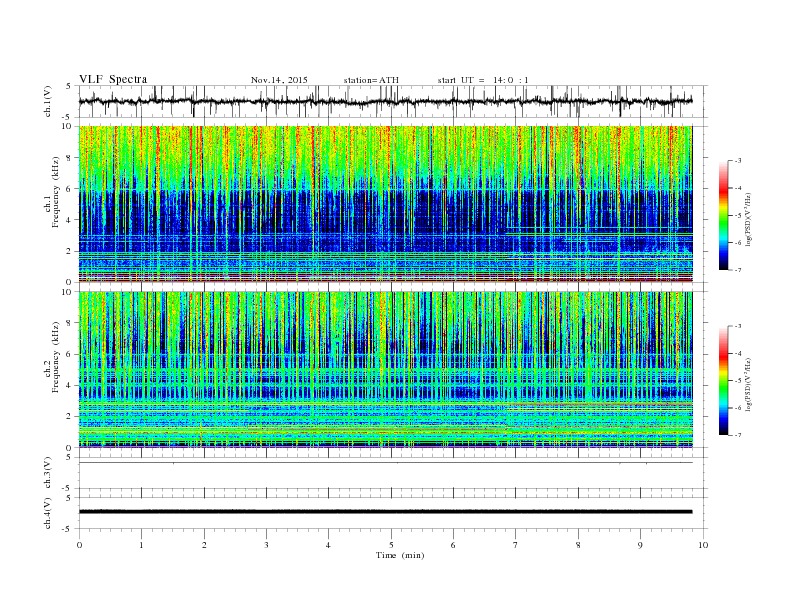Click the "Time (min)" x-axis label
The image size is (792, 612).
[x=400, y=555]
